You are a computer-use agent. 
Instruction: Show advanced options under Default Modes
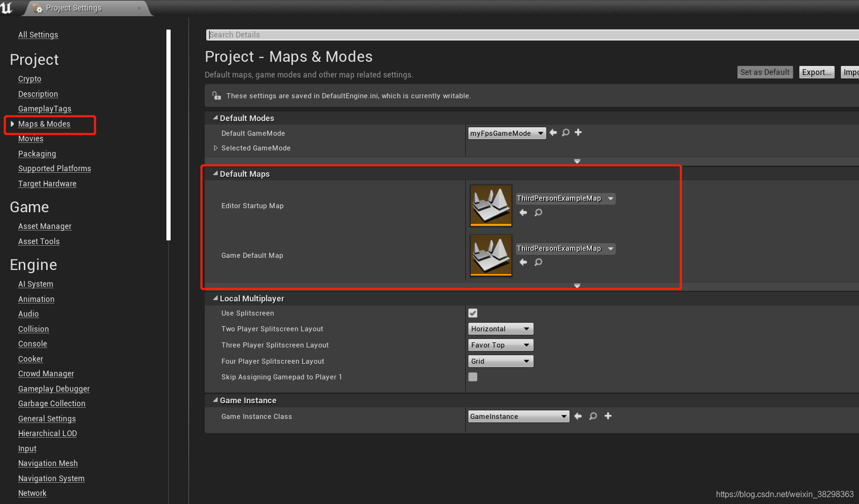pos(577,161)
